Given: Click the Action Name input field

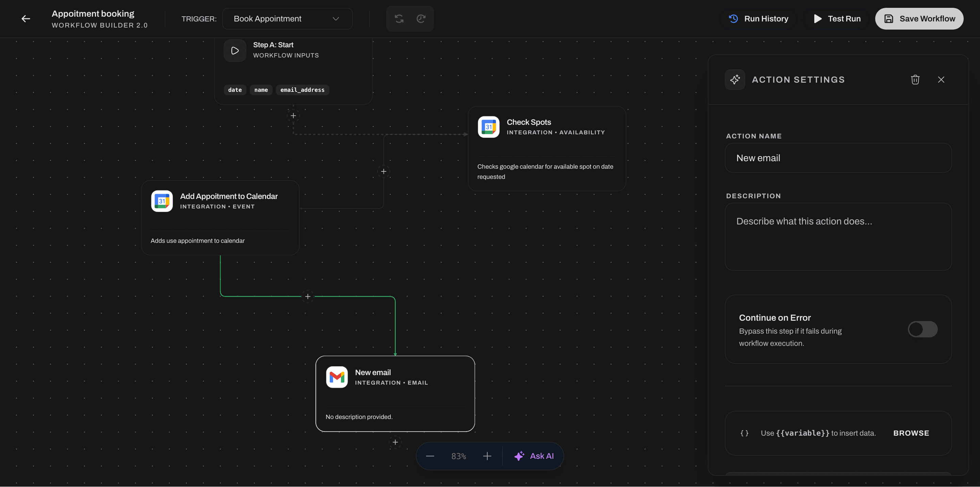Looking at the screenshot, I should click(838, 158).
